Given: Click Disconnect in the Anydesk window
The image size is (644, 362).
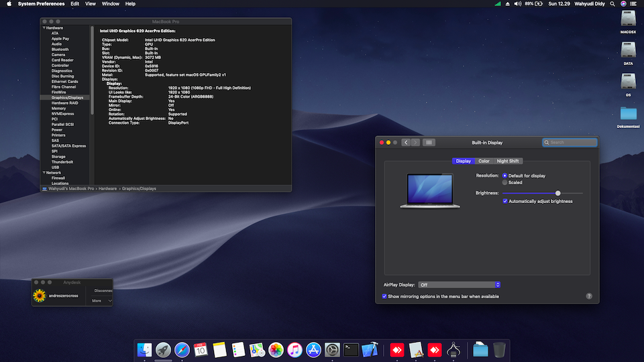Looking at the screenshot, I should click(x=103, y=290).
